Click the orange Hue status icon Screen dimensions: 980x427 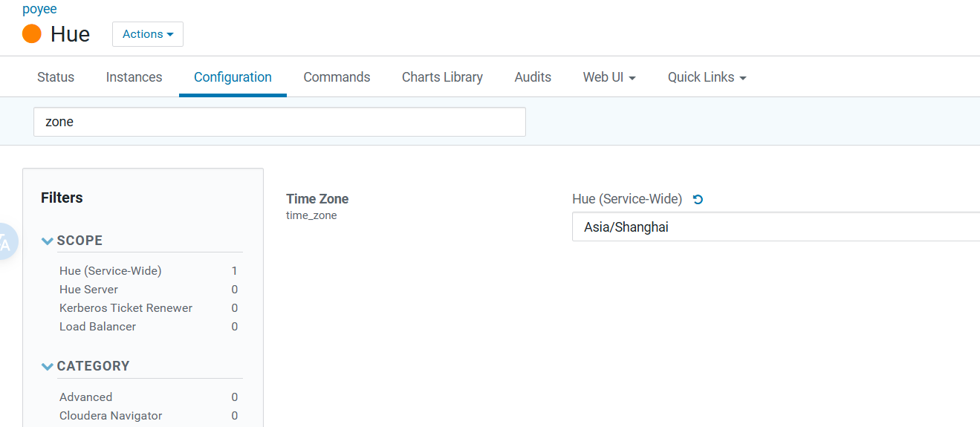pyautogui.click(x=32, y=34)
